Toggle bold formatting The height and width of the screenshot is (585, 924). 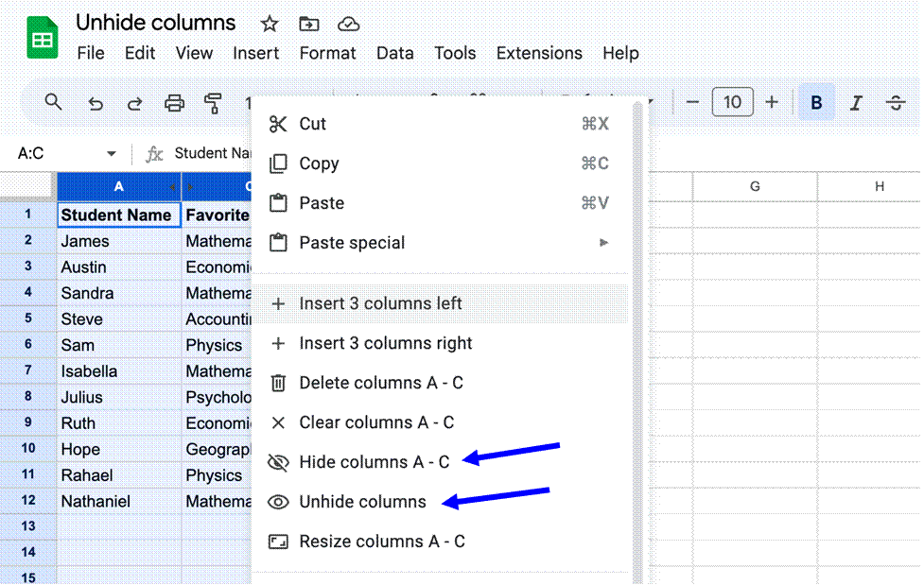(815, 102)
